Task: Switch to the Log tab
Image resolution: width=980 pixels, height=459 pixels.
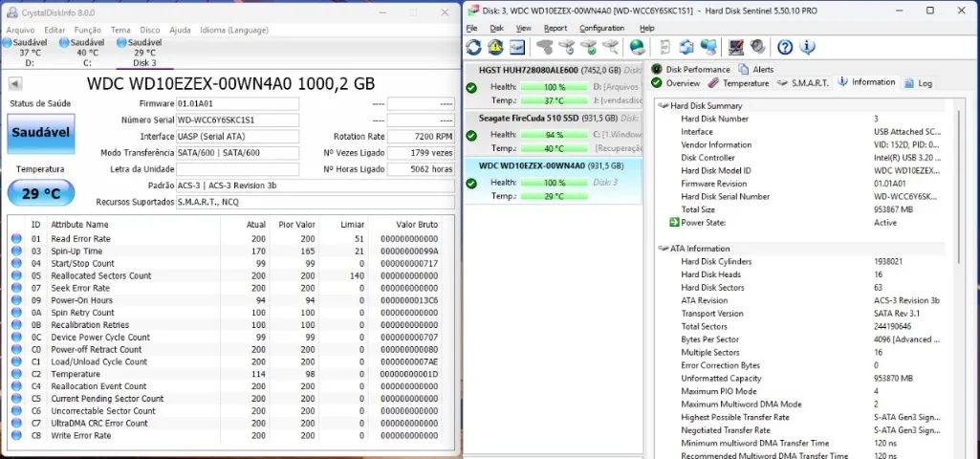Action: (918, 83)
